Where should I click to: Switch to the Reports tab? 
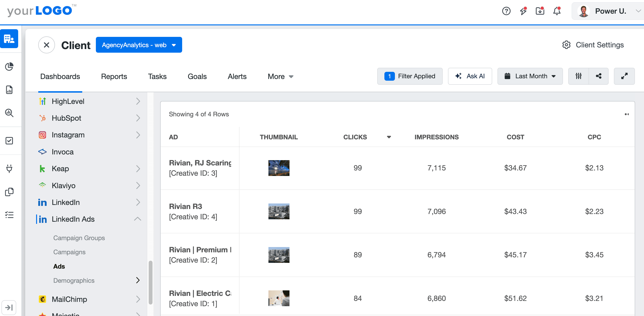coord(114,76)
